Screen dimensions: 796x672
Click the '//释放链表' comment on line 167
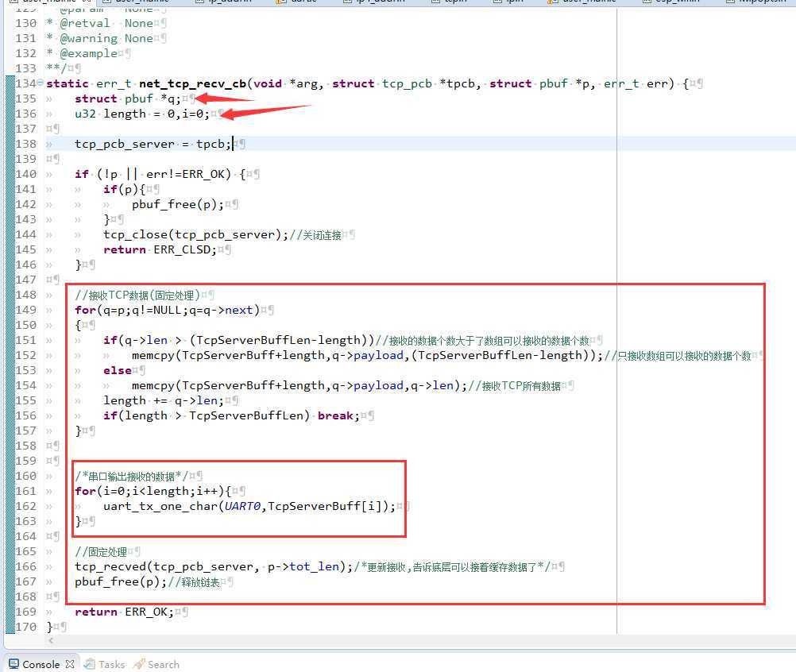194,582
